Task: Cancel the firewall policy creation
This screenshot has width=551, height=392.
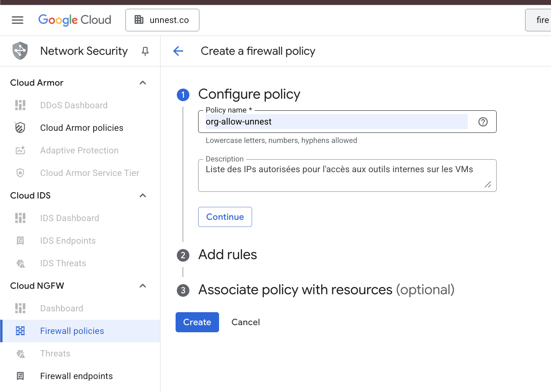Action: [x=245, y=322]
